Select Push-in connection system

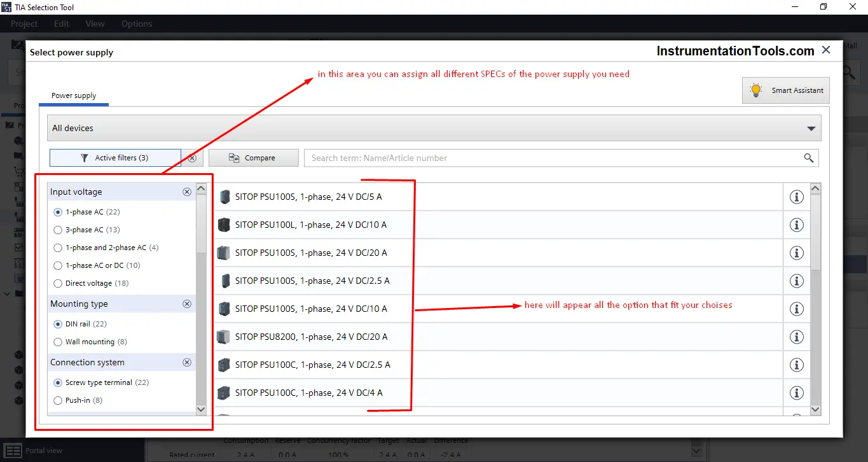[x=58, y=400]
